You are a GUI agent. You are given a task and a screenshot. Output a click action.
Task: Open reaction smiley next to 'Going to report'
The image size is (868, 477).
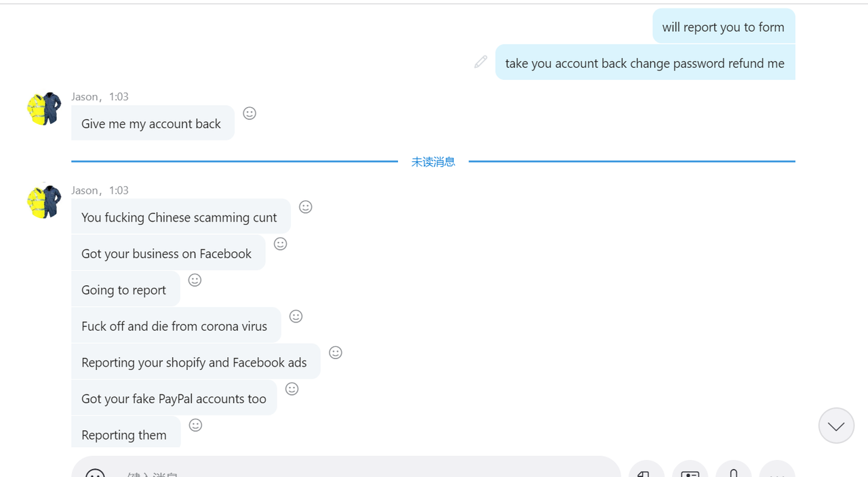(x=195, y=280)
